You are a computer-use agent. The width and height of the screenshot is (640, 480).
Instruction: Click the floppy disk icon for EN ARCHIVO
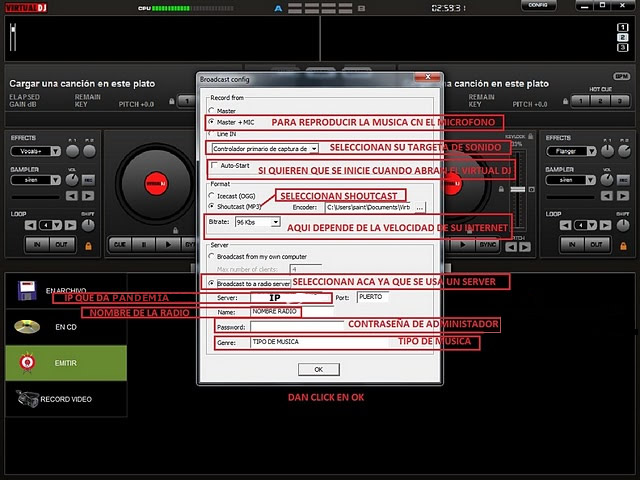tap(27, 290)
